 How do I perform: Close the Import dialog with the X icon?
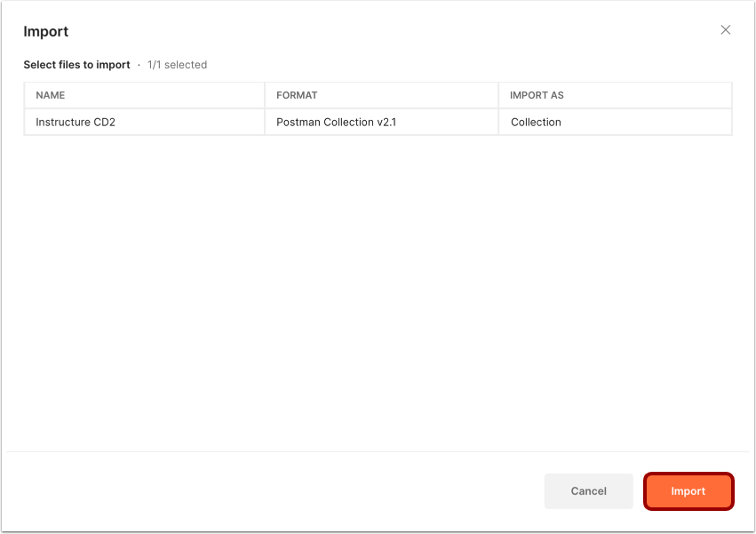(726, 29)
